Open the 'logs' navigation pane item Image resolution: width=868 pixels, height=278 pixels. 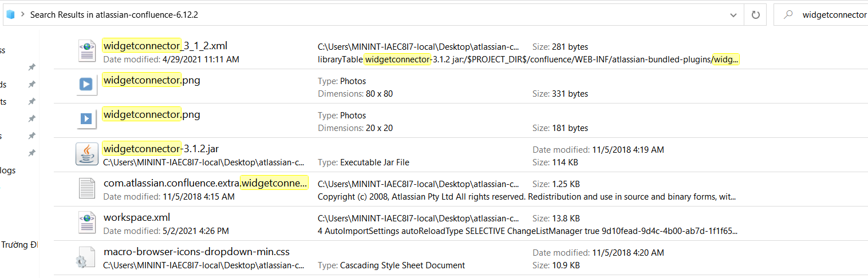(8, 170)
